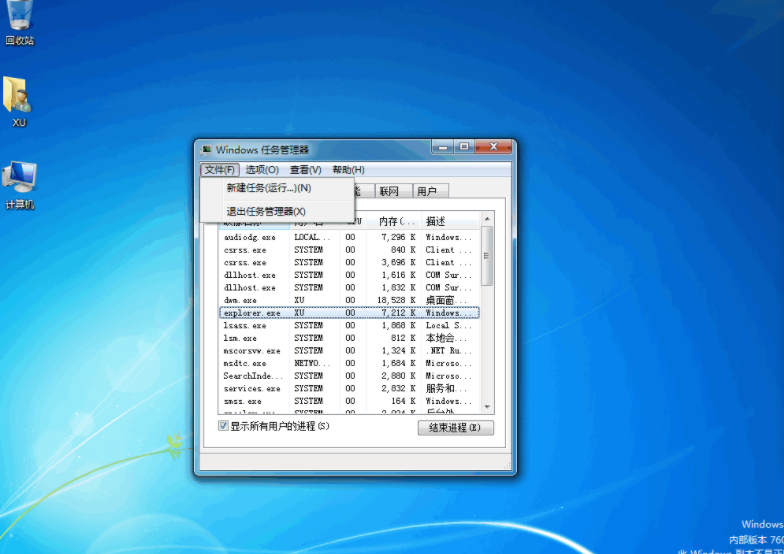
Task: Click the 7,212 K memory value
Action: (x=398, y=312)
